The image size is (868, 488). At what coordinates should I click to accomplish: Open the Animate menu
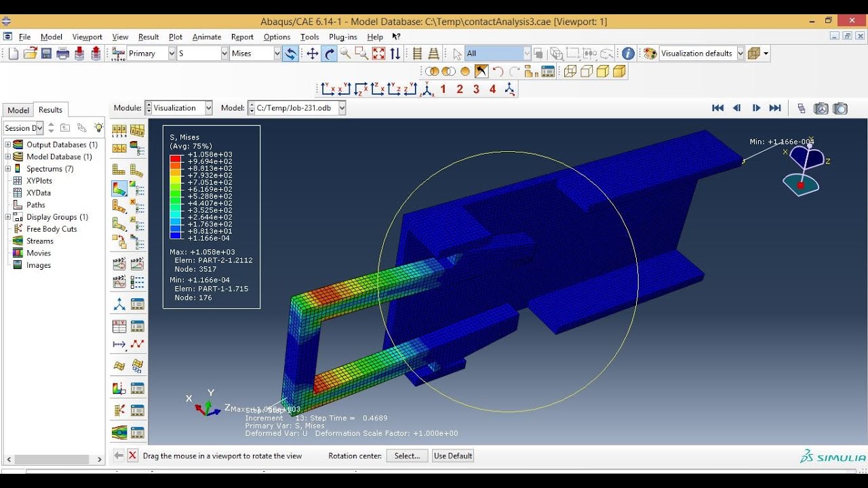point(207,37)
